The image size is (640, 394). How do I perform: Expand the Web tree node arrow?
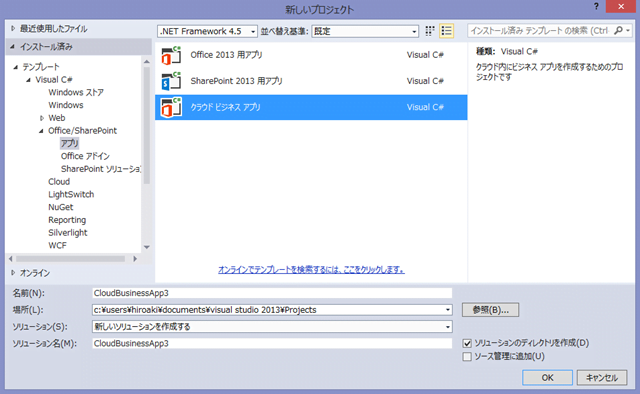click(x=42, y=118)
